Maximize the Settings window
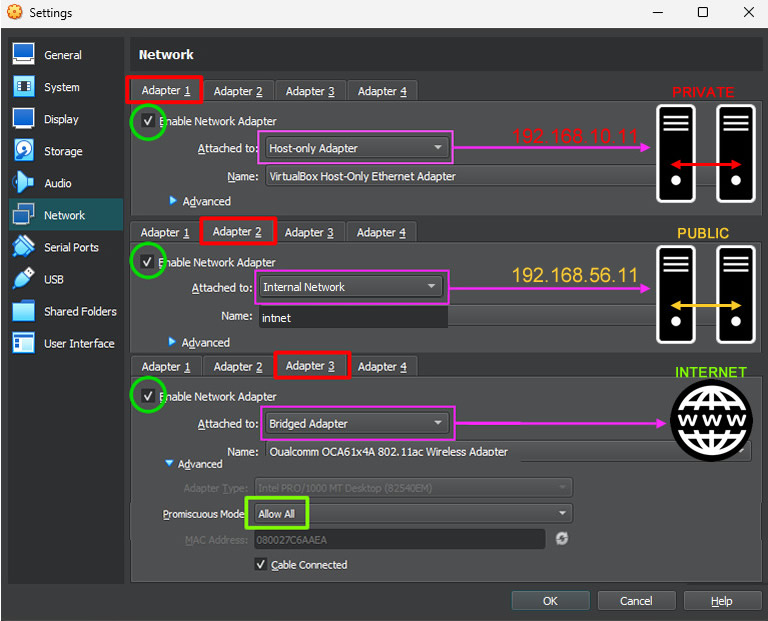768x621 pixels. coord(703,12)
